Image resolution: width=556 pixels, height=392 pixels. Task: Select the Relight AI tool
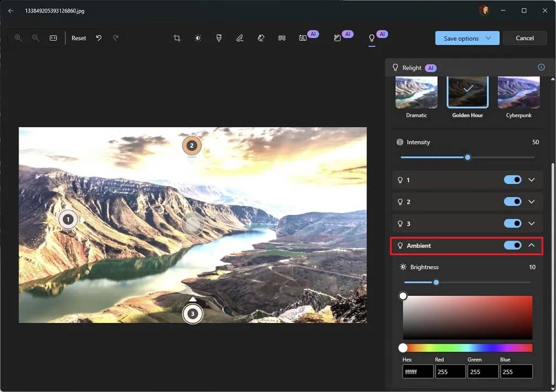click(371, 38)
